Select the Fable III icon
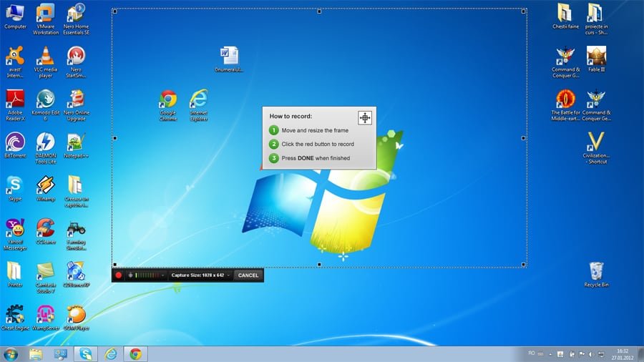644x362 pixels. (596, 59)
